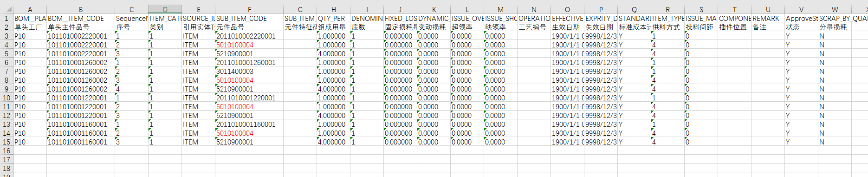Select column B header
Image resolution: width=868 pixels, height=177 pixels.
(81, 9)
